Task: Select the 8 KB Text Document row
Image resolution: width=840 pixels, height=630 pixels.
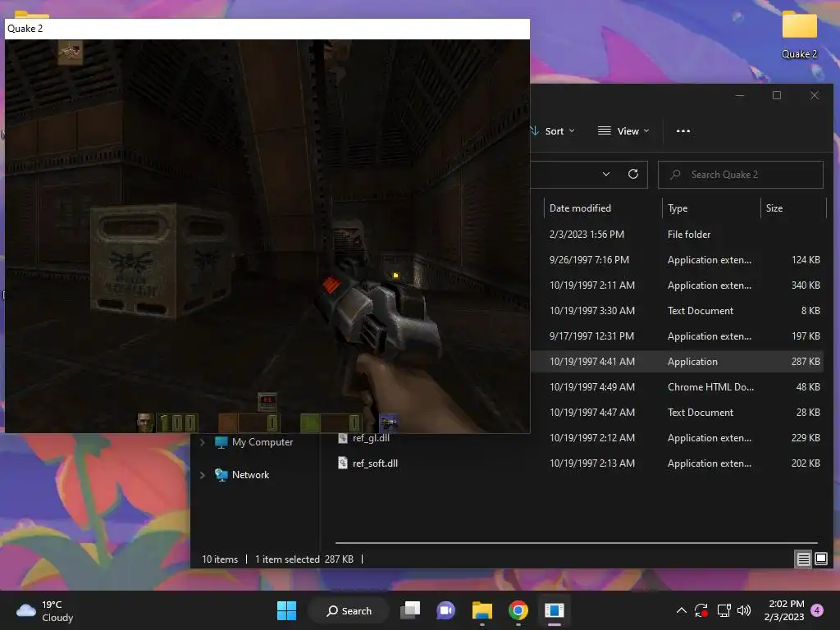Action: point(678,311)
